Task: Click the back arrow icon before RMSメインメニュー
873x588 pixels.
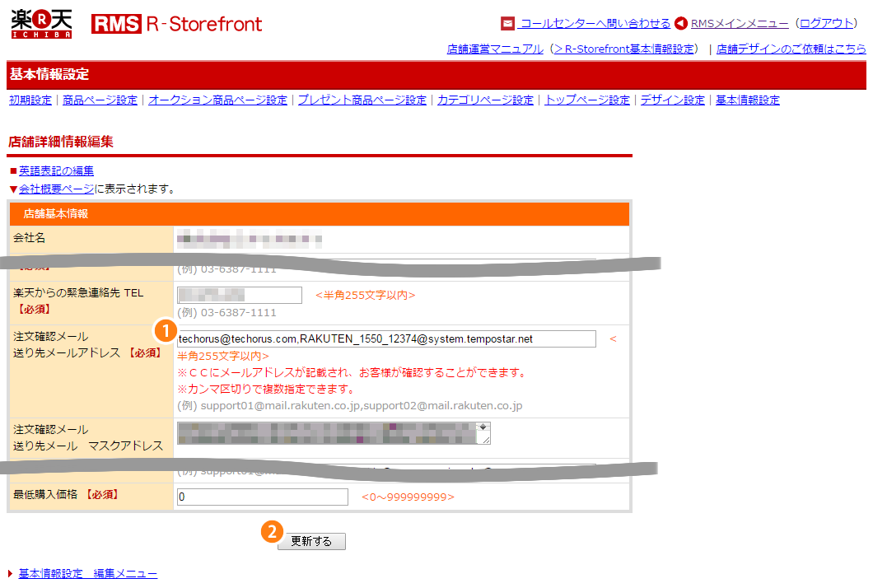Action: pyautogui.click(x=679, y=24)
